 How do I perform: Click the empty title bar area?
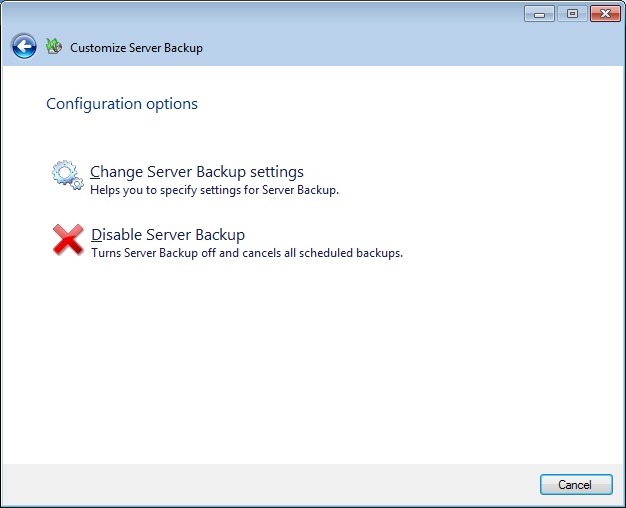[x=260, y=14]
